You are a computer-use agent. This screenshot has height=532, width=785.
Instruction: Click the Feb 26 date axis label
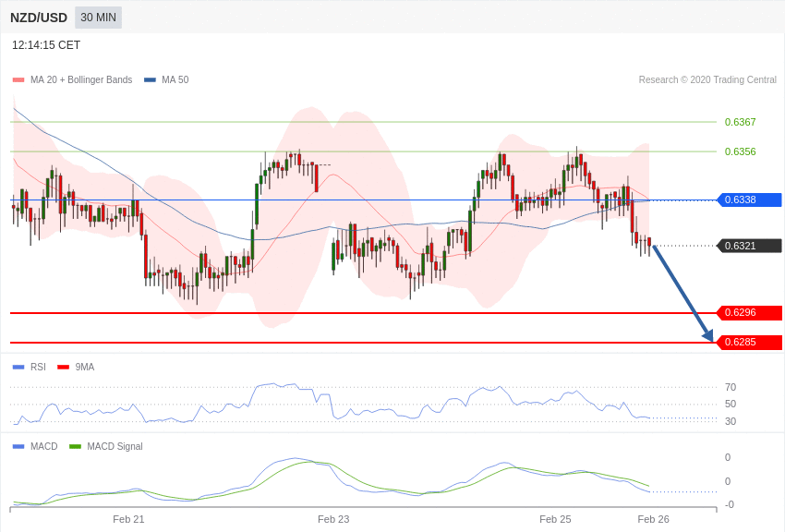[x=653, y=519]
